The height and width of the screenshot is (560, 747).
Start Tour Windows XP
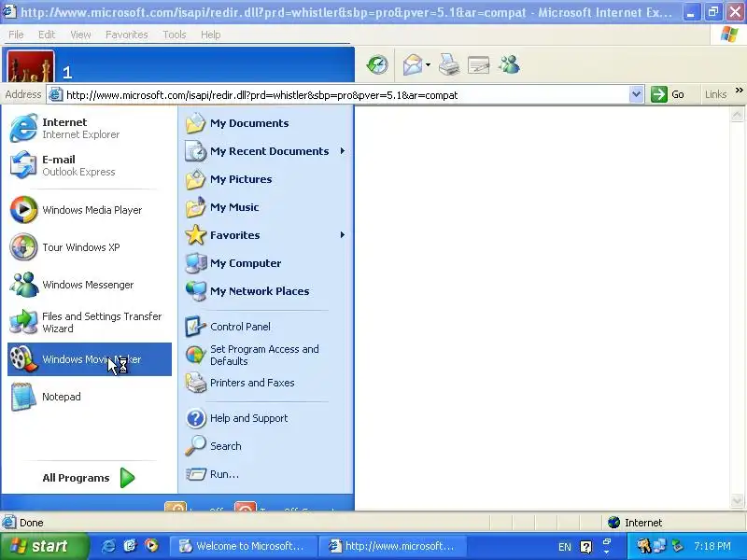tap(90, 247)
